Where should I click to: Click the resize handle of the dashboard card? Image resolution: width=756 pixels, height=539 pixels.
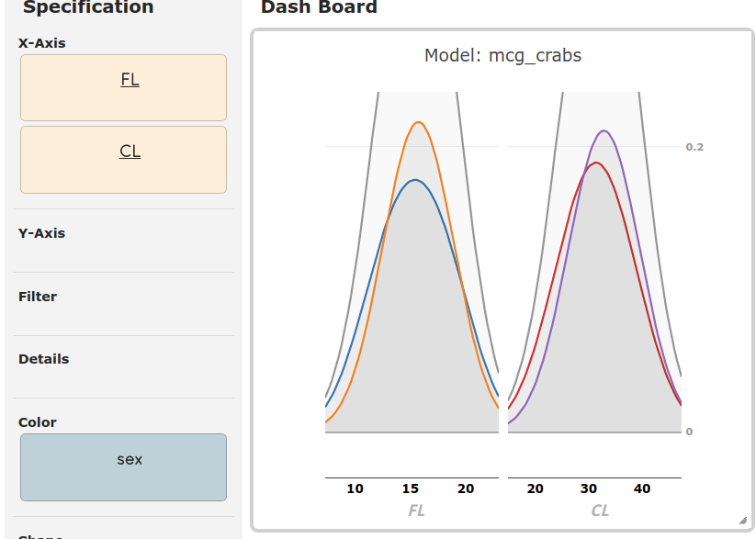(x=743, y=521)
